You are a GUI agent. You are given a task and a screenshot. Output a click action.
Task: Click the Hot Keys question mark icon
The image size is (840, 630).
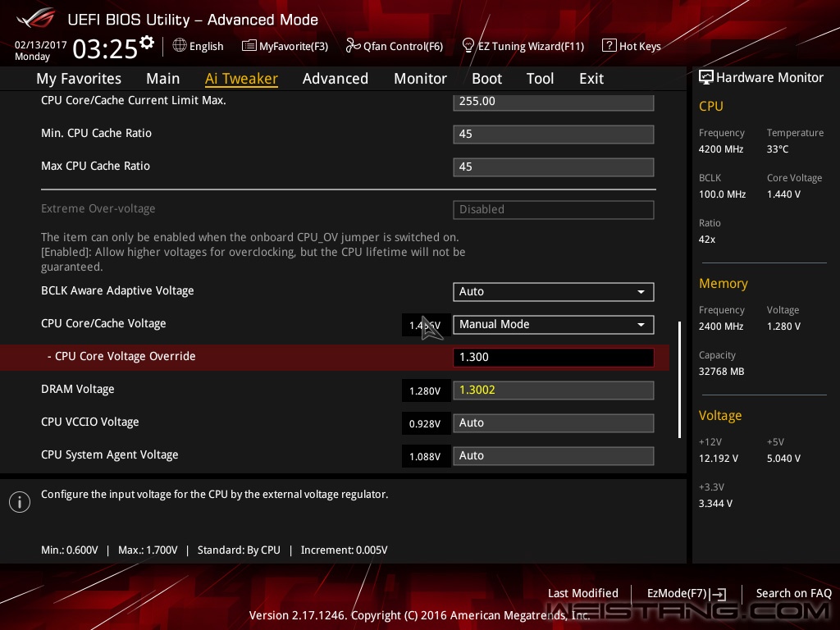[x=609, y=46]
